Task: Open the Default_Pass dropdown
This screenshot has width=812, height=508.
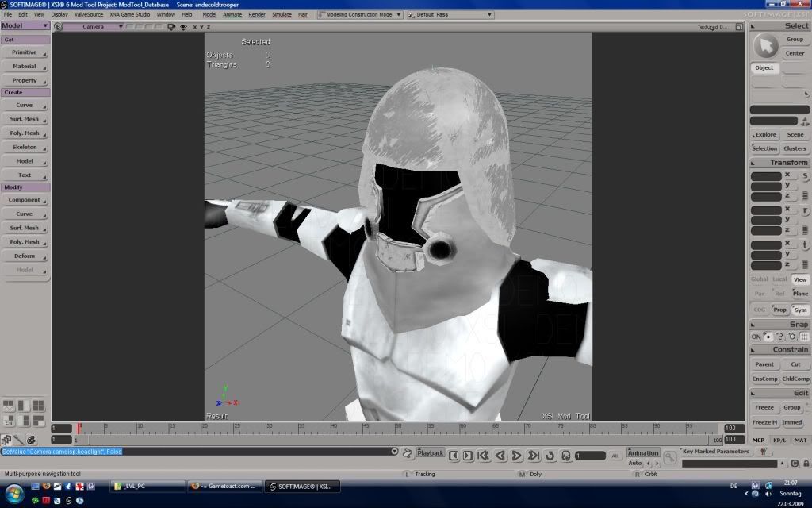Action: click(x=450, y=14)
